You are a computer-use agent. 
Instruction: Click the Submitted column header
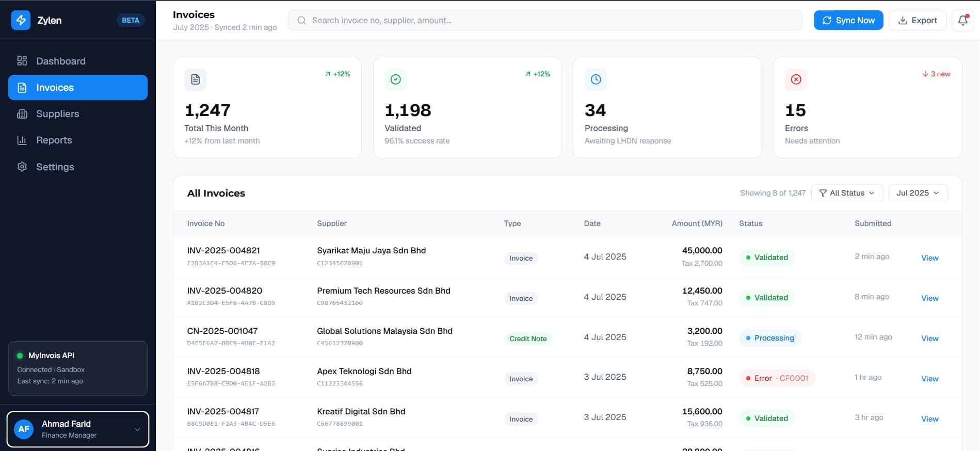(873, 223)
